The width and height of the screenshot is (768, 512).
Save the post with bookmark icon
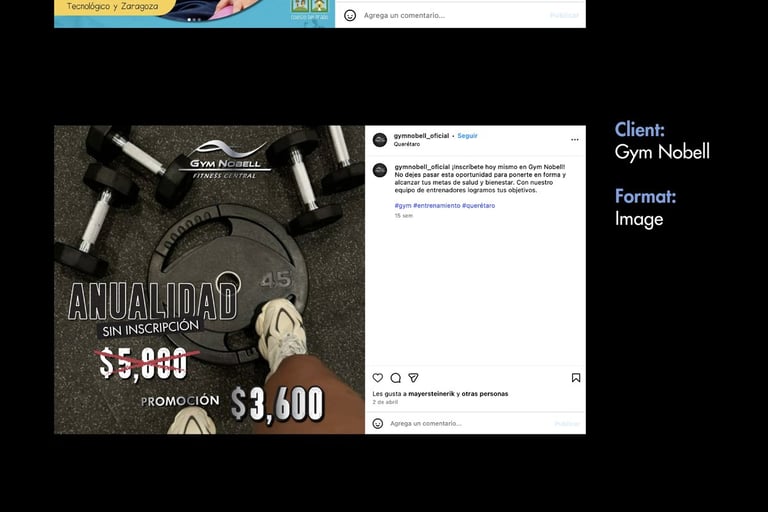click(x=576, y=378)
